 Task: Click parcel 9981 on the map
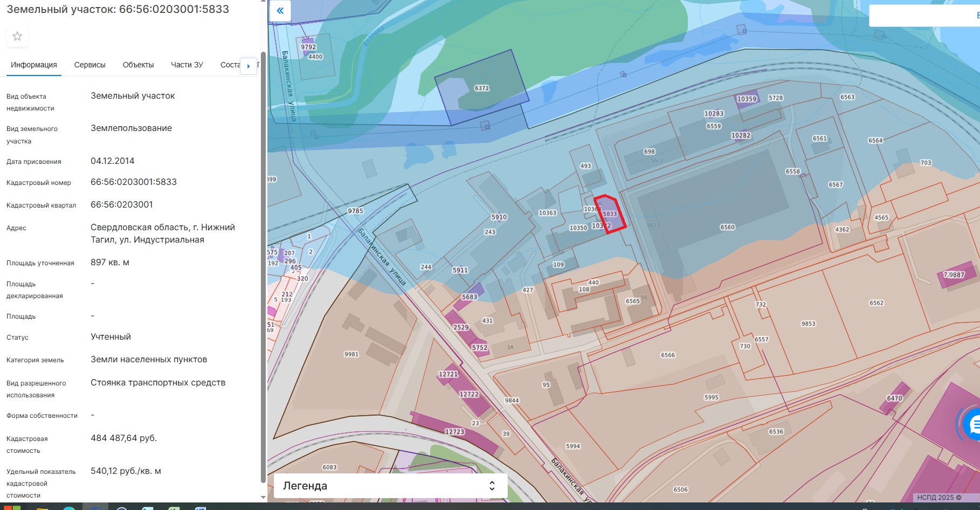tap(351, 354)
